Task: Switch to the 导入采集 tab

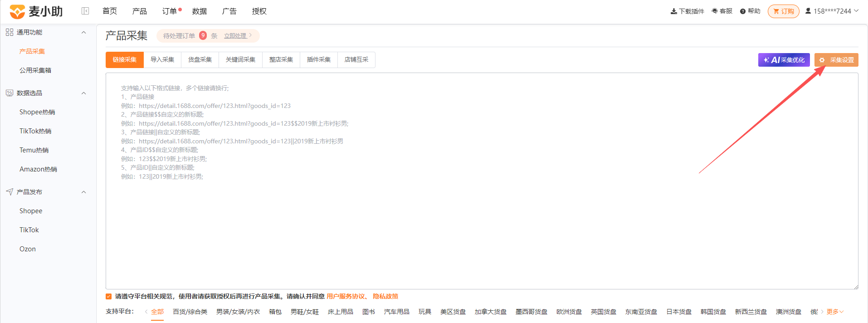Action: click(x=162, y=60)
